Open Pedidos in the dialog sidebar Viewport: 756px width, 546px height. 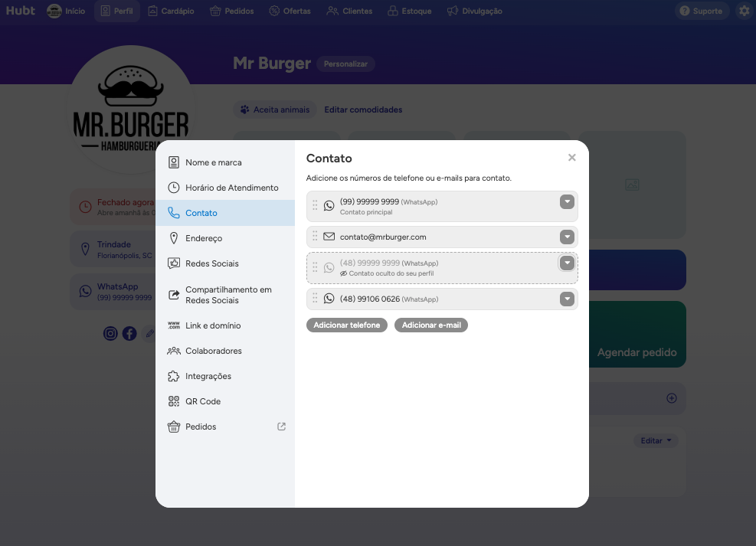click(225, 427)
